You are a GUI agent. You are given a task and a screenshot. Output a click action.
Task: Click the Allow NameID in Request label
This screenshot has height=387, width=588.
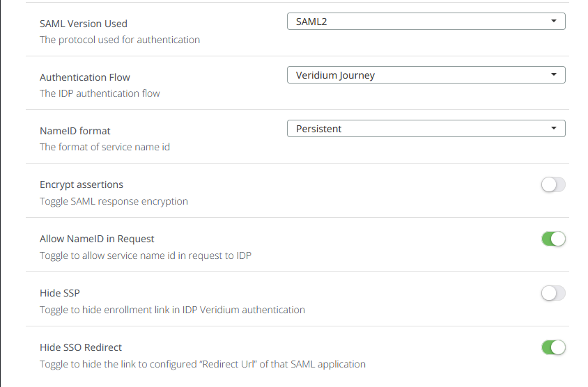tap(97, 239)
